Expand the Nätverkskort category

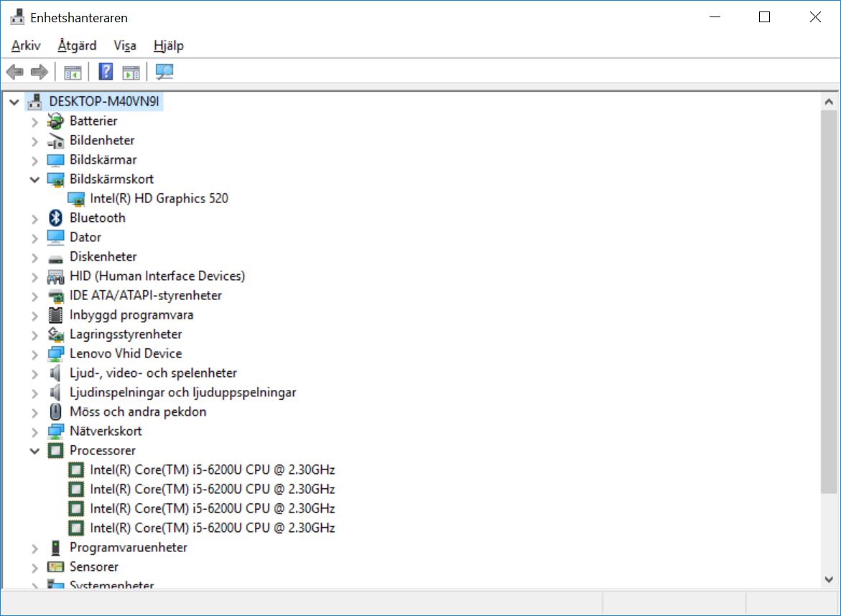point(34,431)
